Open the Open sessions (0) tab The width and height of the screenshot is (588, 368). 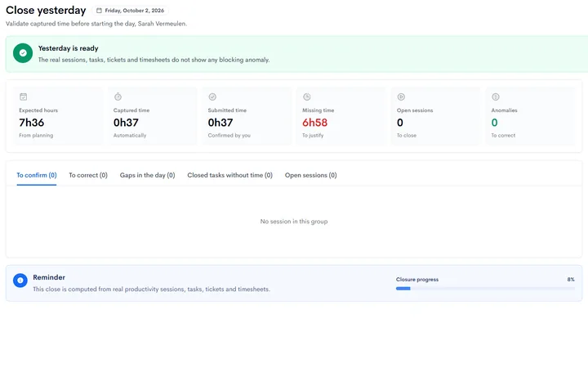coord(311,175)
